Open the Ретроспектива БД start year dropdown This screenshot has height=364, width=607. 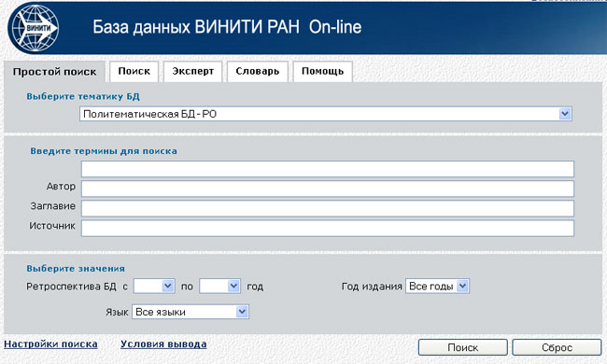[x=154, y=287]
